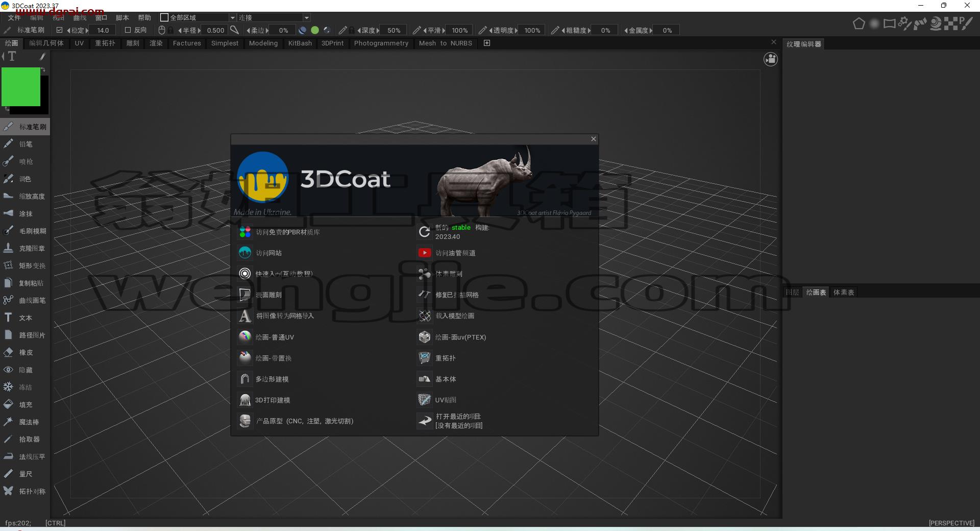Click the camera icon in viewport corner
This screenshot has width=980, height=531.
(x=770, y=59)
